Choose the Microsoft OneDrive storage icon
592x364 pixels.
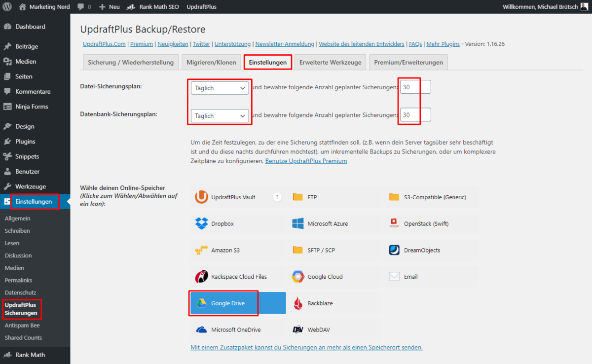pos(202,329)
